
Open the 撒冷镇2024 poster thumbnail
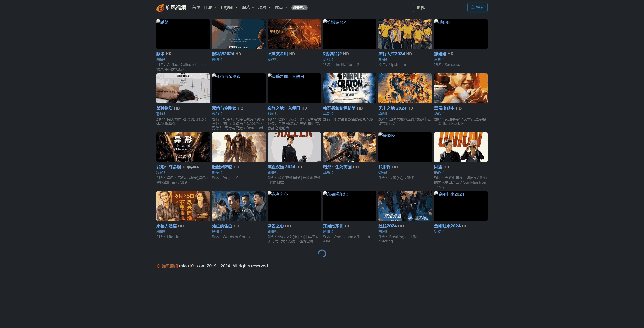[238, 34]
